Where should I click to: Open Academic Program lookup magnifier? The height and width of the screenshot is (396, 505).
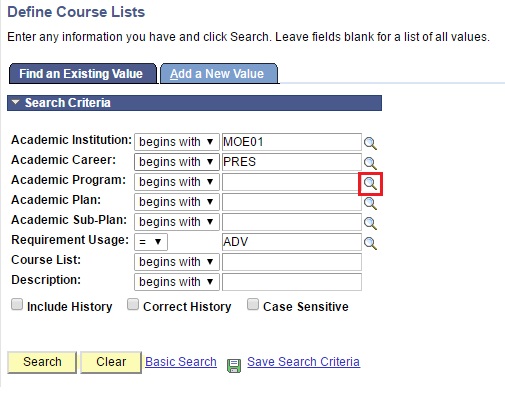[370, 183]
